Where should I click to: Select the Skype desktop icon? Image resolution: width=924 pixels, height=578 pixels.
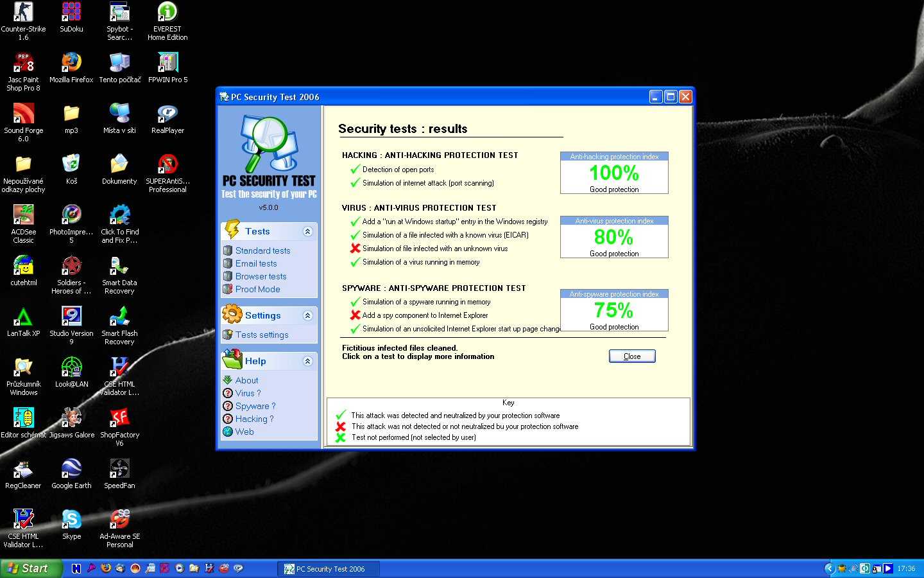[x=71, y=524]
